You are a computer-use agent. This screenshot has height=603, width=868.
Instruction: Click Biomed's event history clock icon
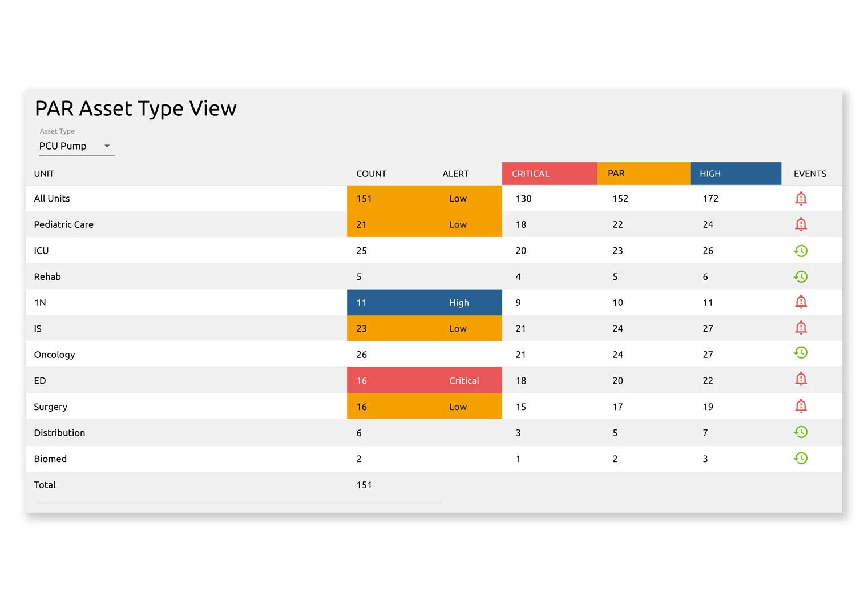[x=801, y=458]
